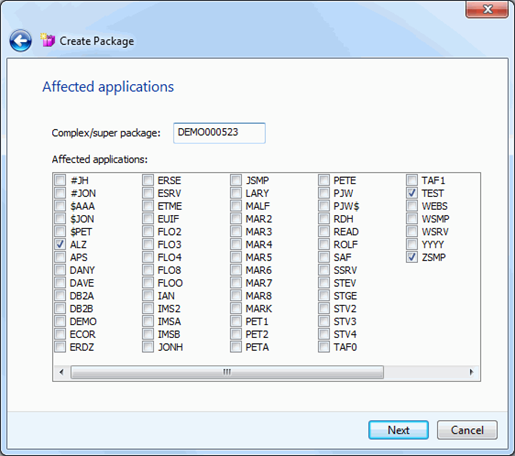
Task: Check the FLOO application checkbox
Action: (x=148, y=283)
